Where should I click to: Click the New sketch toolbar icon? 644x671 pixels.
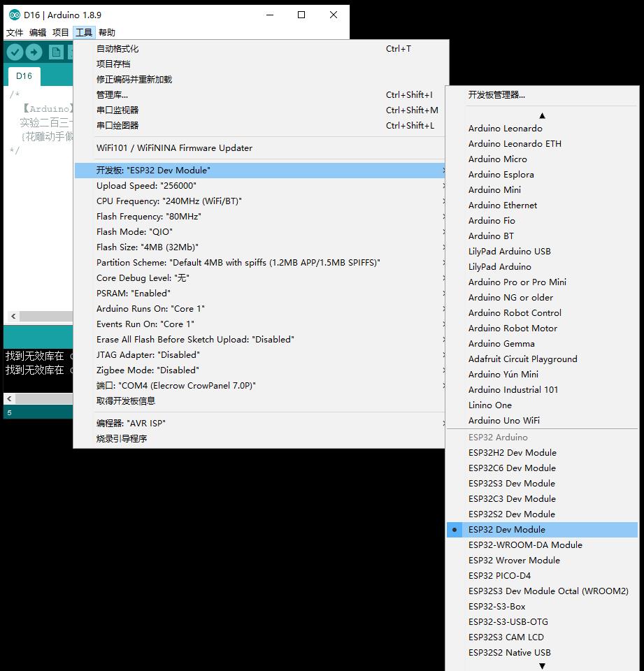(x=56, y=52)
